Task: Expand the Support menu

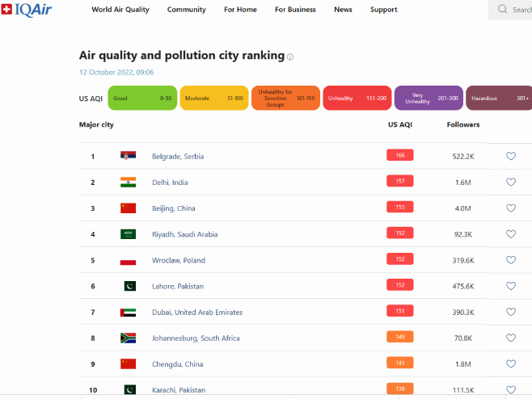Action: click(383, 10)
